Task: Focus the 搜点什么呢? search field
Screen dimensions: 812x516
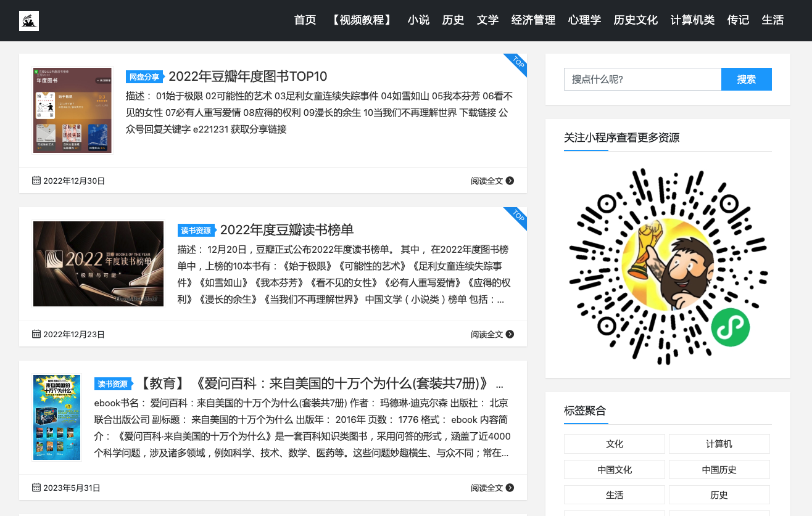Action: click(642, 80)
